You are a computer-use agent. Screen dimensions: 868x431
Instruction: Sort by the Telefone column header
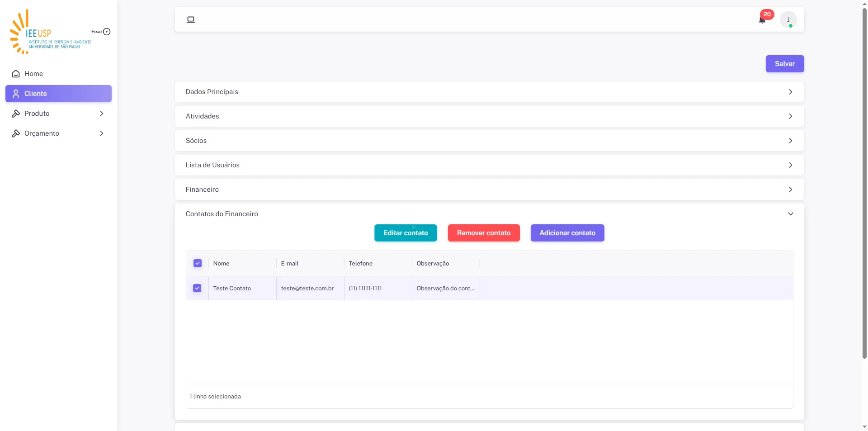[378, 263]
